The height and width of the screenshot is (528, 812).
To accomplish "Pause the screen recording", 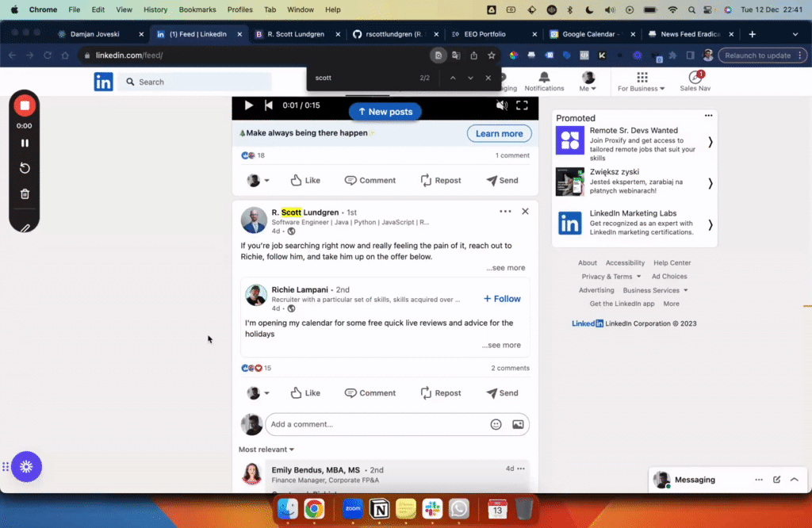I will tap(25, 143).
